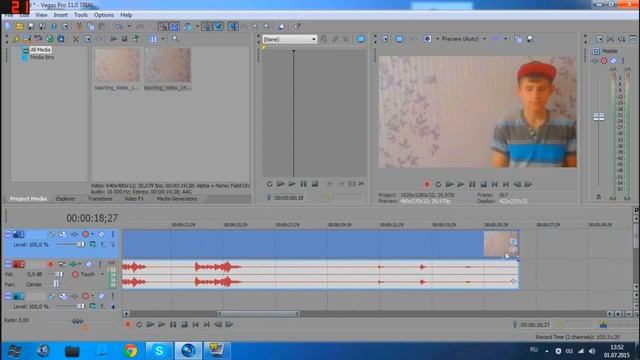
Task: Undo the last action with the toolbar arrow
Action: 119,27
